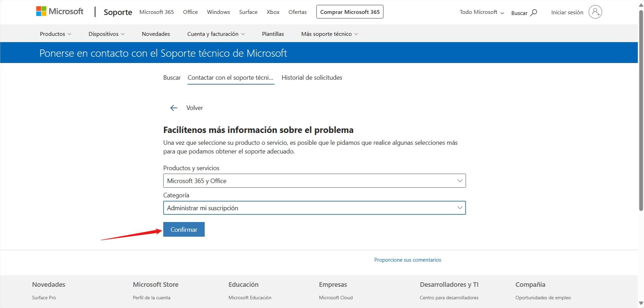
Task: Click the 'Productos y servicios' label
Action: (x=191, y=168)
